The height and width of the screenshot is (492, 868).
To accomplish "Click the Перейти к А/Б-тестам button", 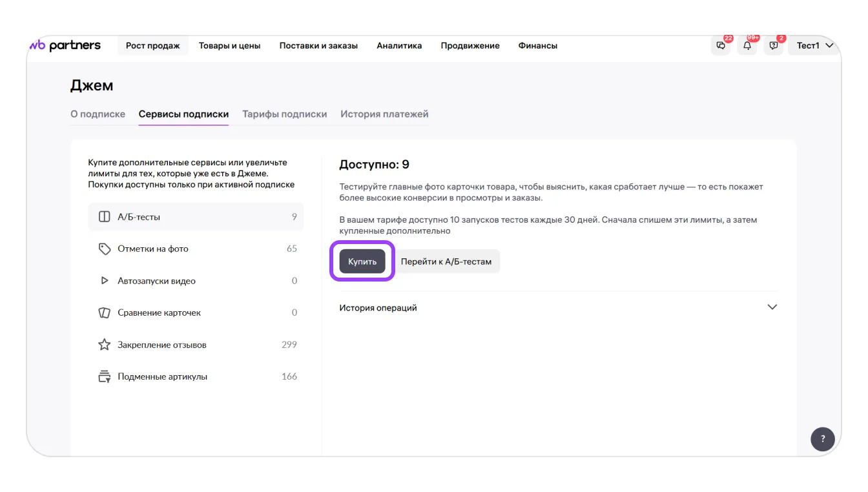I will 446,261.
